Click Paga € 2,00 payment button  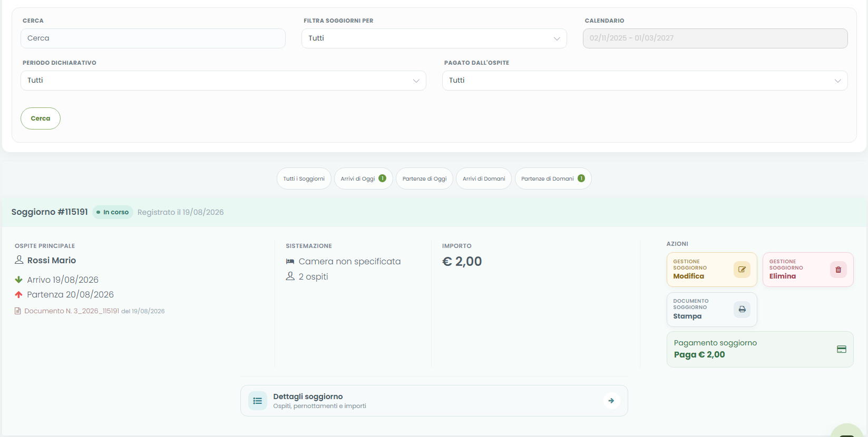click(760, 349)
